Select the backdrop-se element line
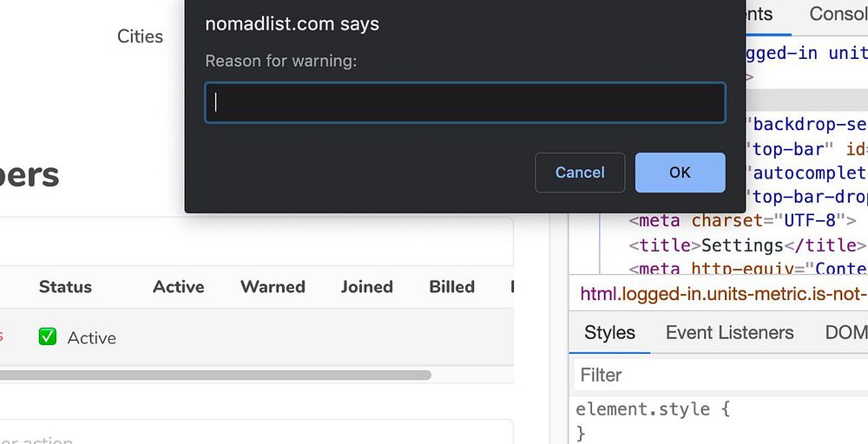This screenshot has width=868, height=444. click(809, 124)
